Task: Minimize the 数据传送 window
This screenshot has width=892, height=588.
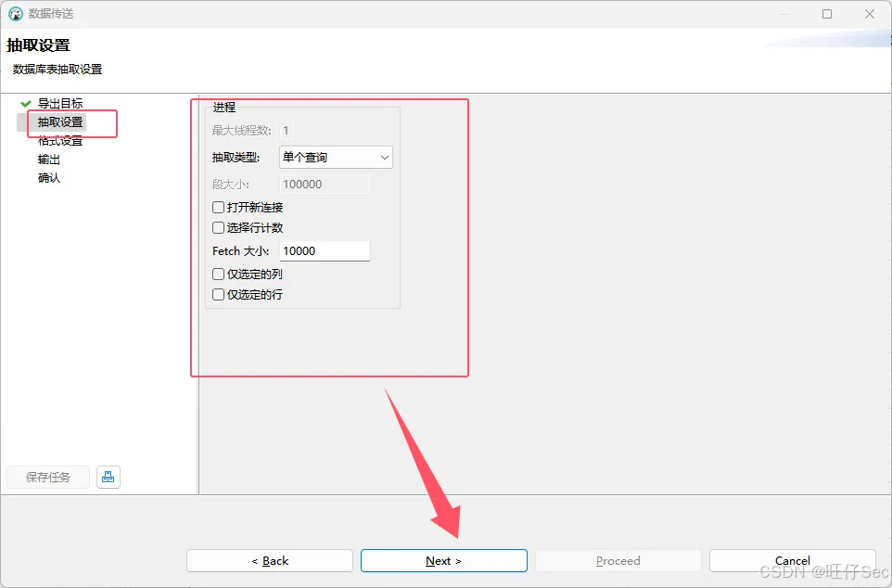Action: [x=785, y=14]
